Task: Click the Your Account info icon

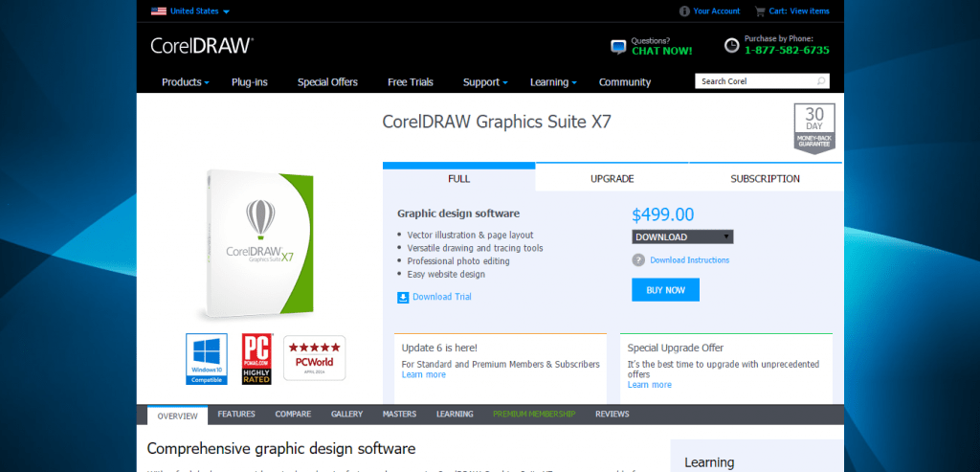Action: (x=684, y=11)
